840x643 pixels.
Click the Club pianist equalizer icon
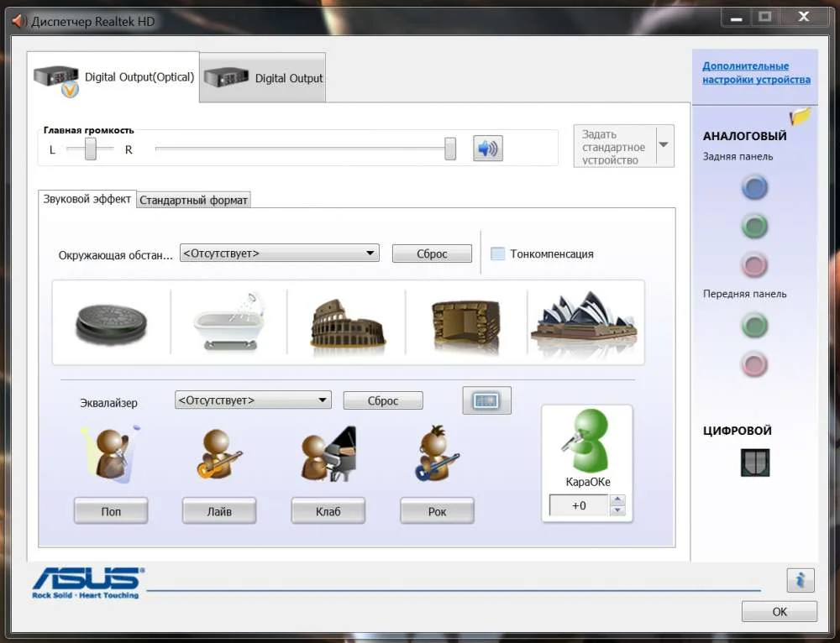[x=328, y=454]
